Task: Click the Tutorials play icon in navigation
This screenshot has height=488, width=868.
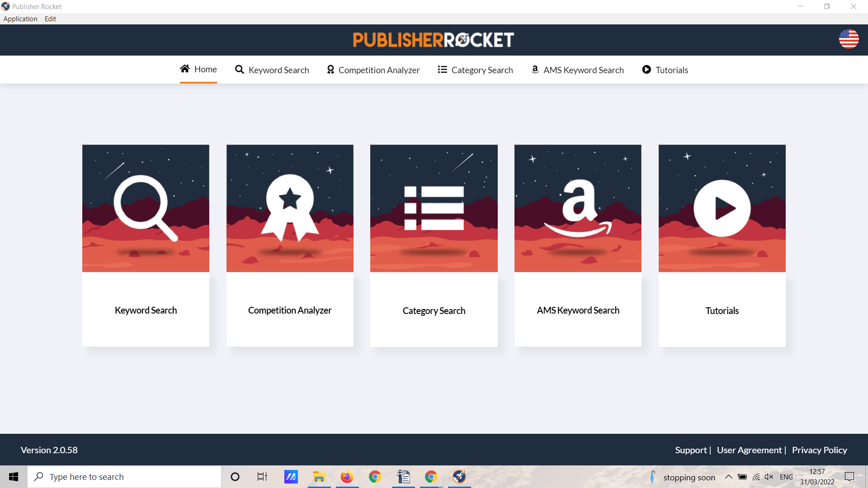Action: click(x=646, y=70)
